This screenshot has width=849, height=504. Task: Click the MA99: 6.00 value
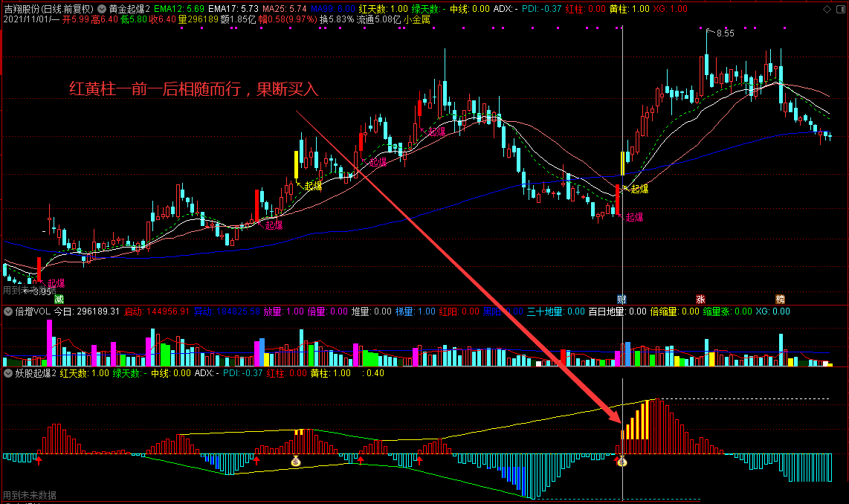333,9
